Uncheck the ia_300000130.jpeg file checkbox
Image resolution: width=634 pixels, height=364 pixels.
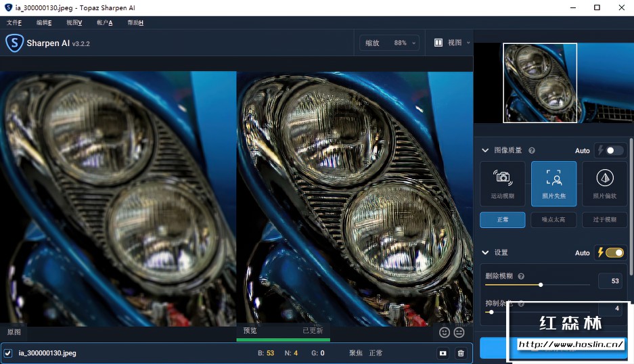[x=8, y=353]
